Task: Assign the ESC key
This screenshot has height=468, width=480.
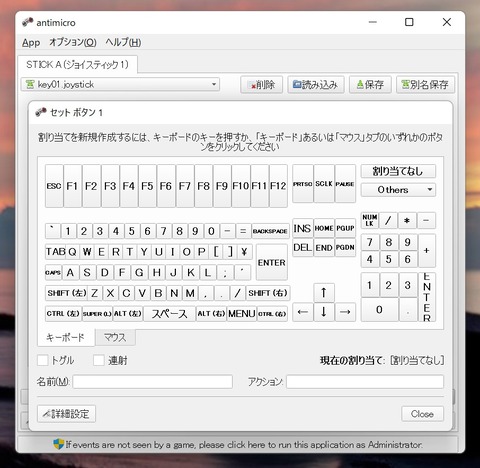Action: [54, 186]
